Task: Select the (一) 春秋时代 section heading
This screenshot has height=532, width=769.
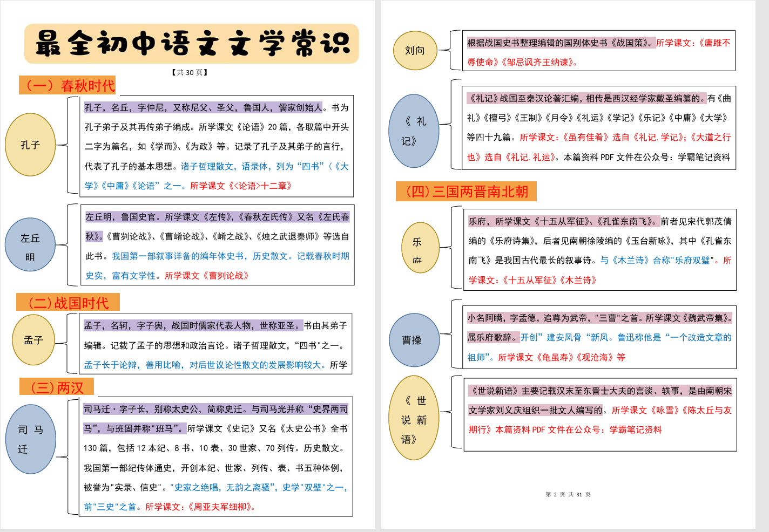Action: point(68,85)
